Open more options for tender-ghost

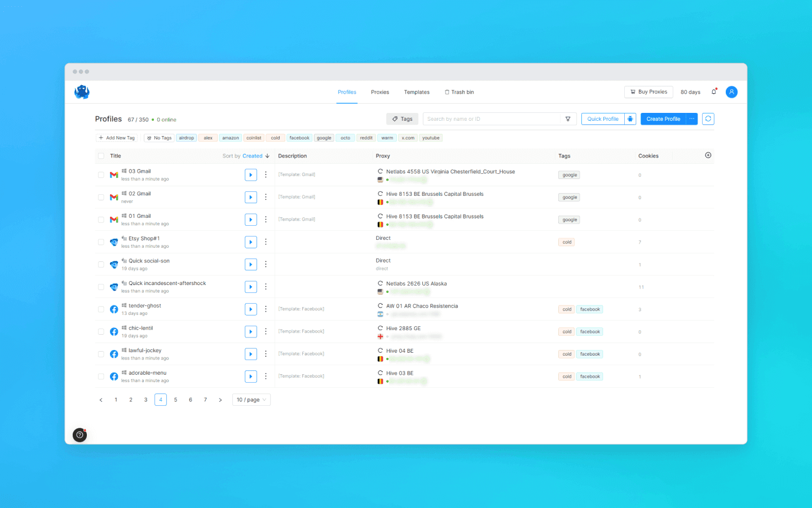coord(266,309)
